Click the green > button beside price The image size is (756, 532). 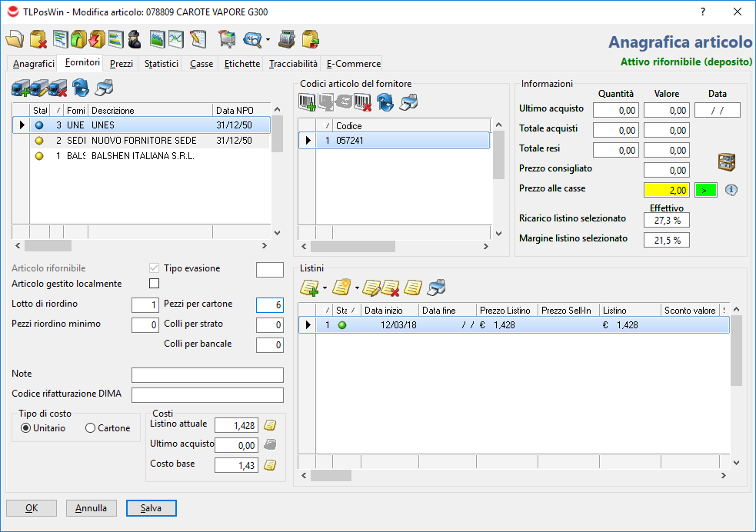(x=705, y=190)
